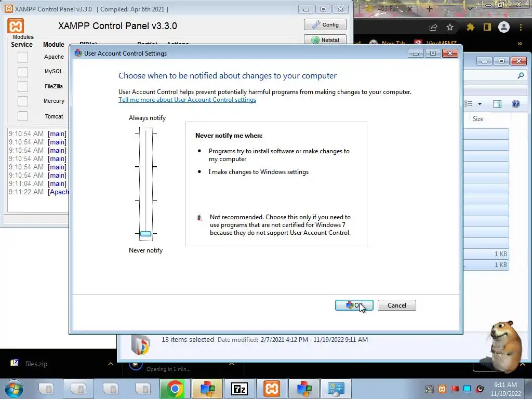Open XAMPP Config button

(x=325, y=24)
